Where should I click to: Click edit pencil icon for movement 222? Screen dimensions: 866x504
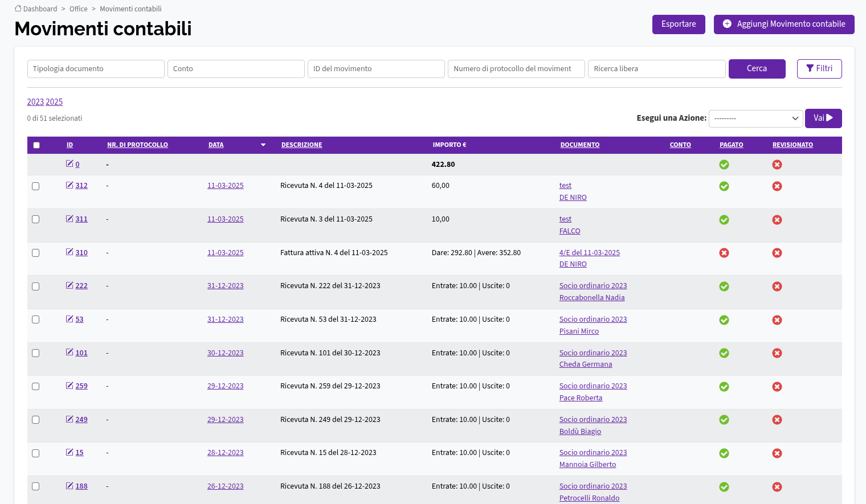coord(70,285)
